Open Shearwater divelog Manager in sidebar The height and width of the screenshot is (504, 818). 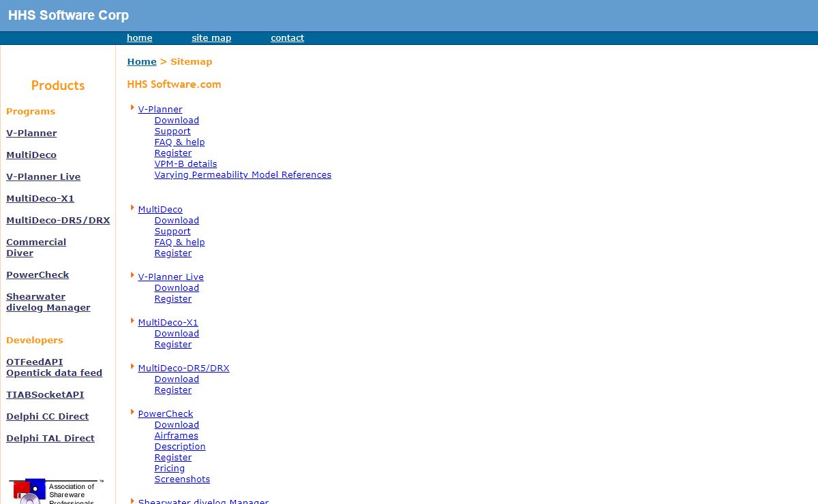48,302
